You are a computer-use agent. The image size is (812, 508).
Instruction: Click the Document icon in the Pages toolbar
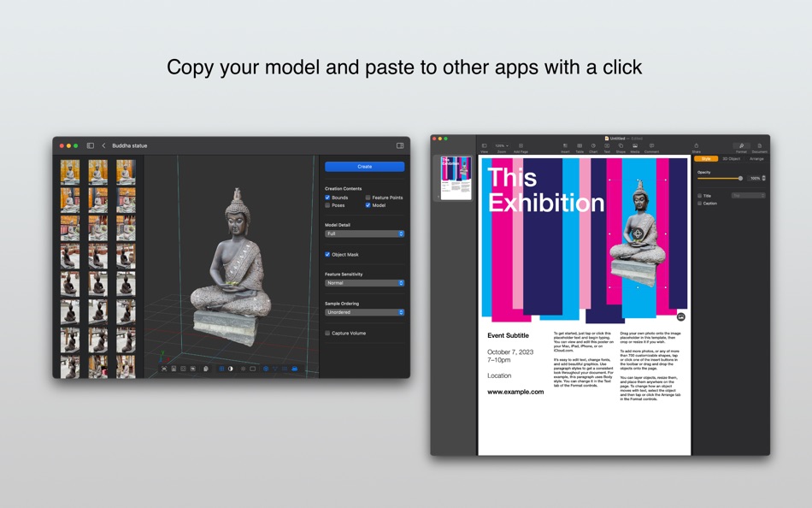760,145
